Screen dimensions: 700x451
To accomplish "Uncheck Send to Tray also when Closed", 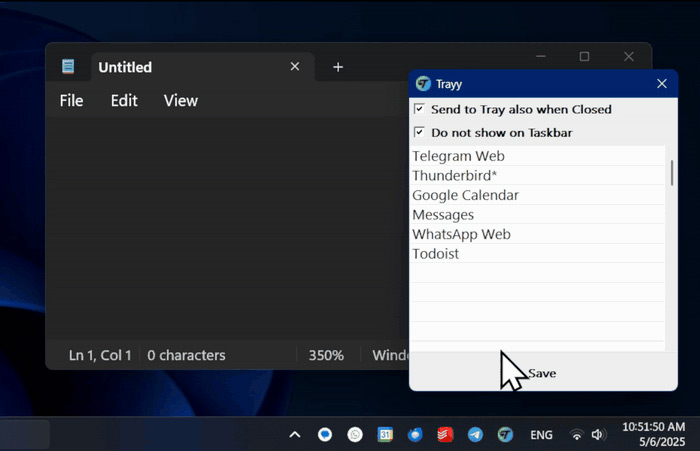I will click(419, 109).
